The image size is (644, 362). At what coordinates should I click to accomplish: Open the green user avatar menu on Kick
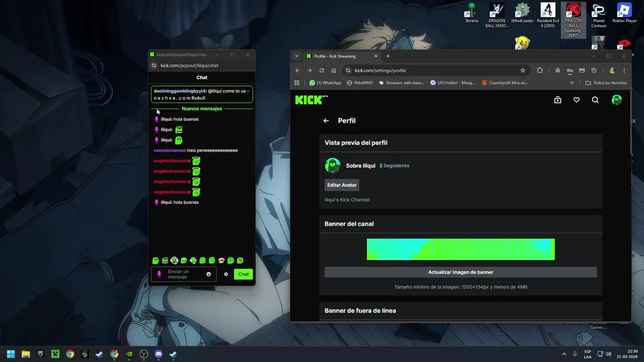[617, 100]
